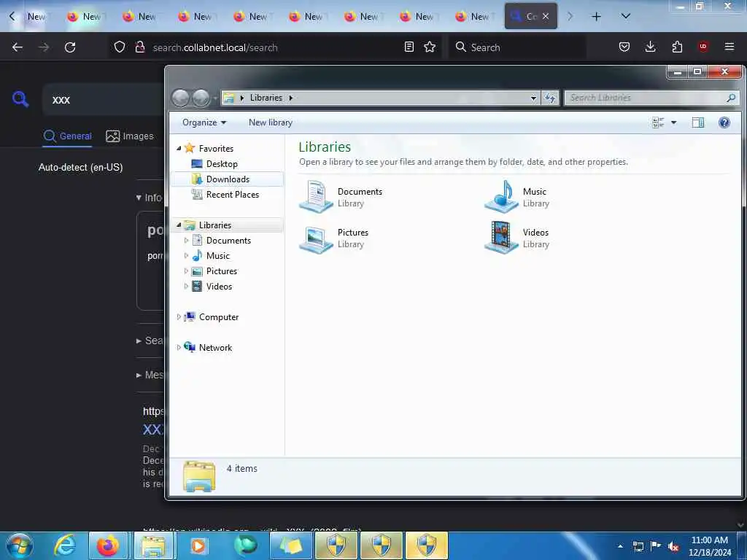Click the uBlock Origin extension icon
The image size is (747, 560).
[x=703, y=47]
